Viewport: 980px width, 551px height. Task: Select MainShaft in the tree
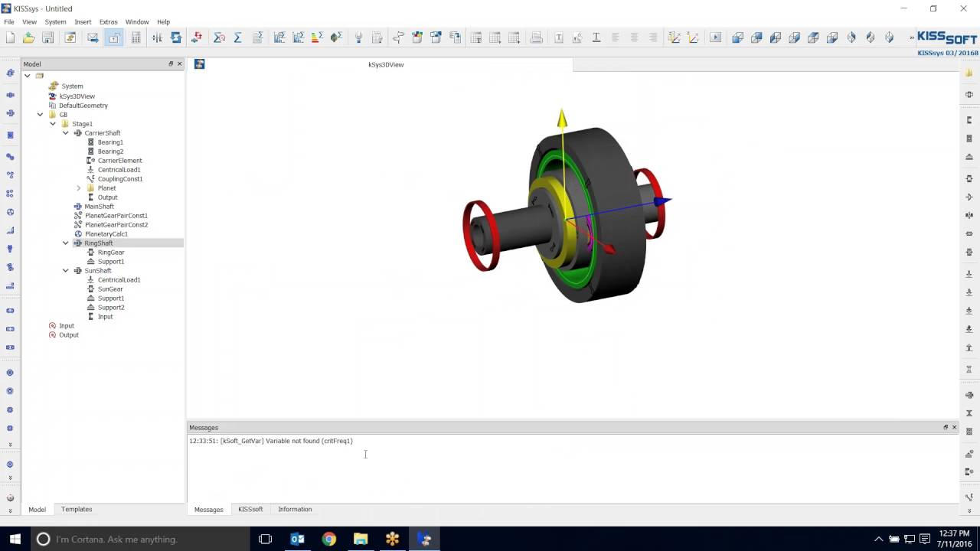click(x=99, y=207)
